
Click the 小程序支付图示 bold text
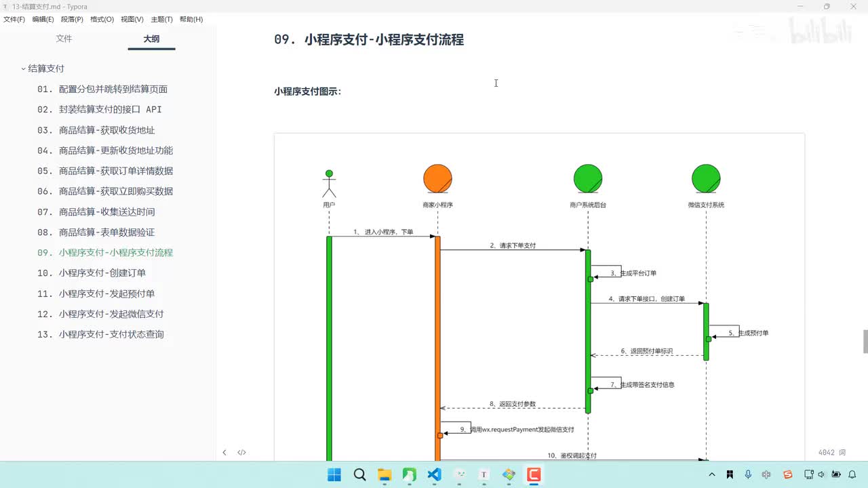[x=308, y=91]
